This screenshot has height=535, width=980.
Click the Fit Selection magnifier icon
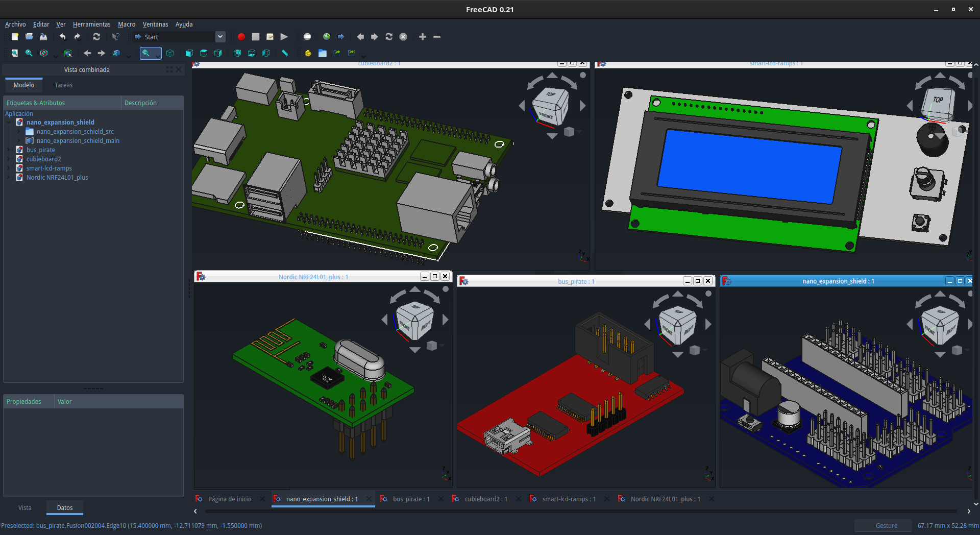point(29,53)
